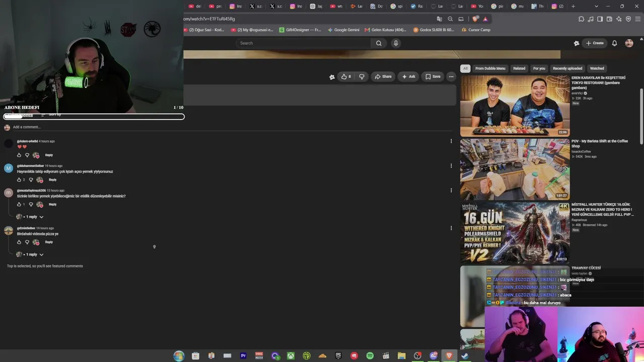
Task: Open the Tokyo restaurant video thumbnail
Action: (515, 106)
